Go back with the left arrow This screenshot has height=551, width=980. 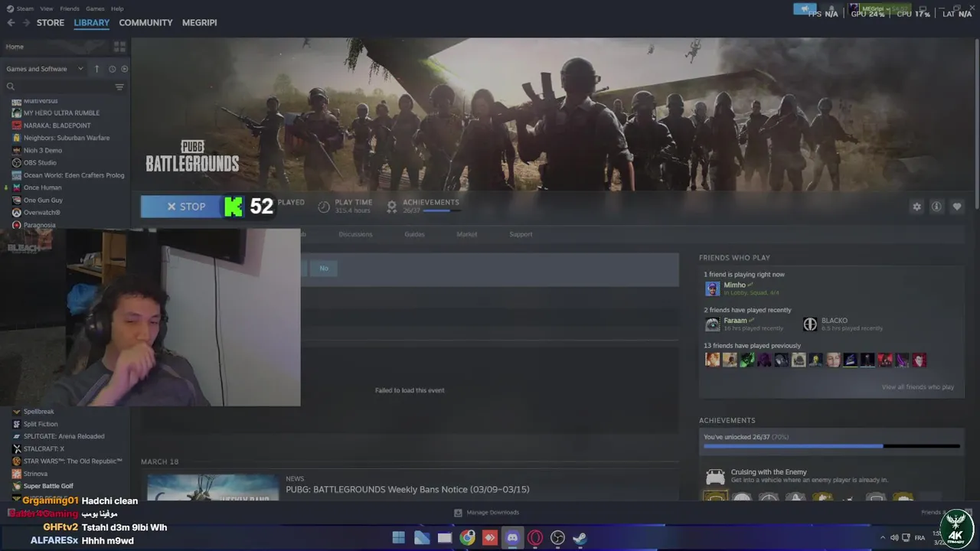tap(11, 23)
